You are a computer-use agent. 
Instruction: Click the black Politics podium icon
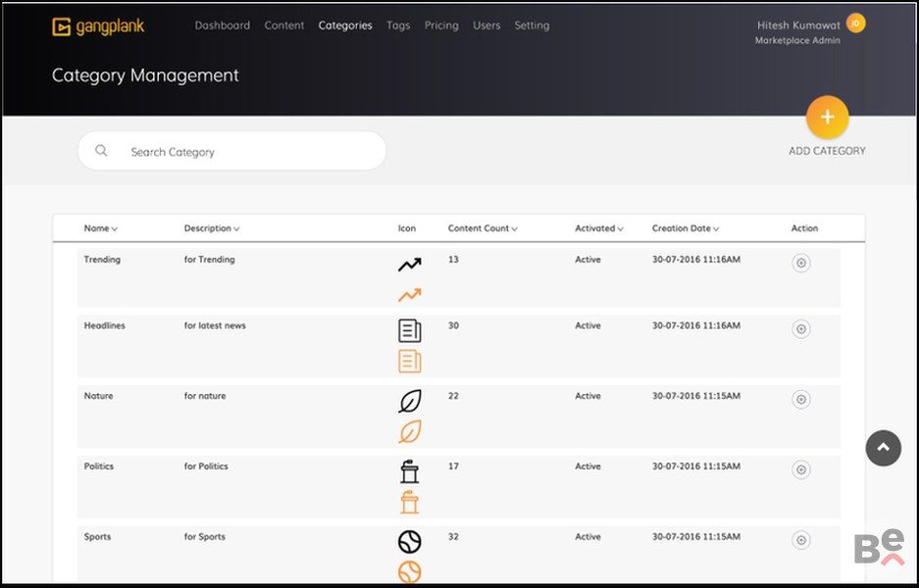click(409, 471)
